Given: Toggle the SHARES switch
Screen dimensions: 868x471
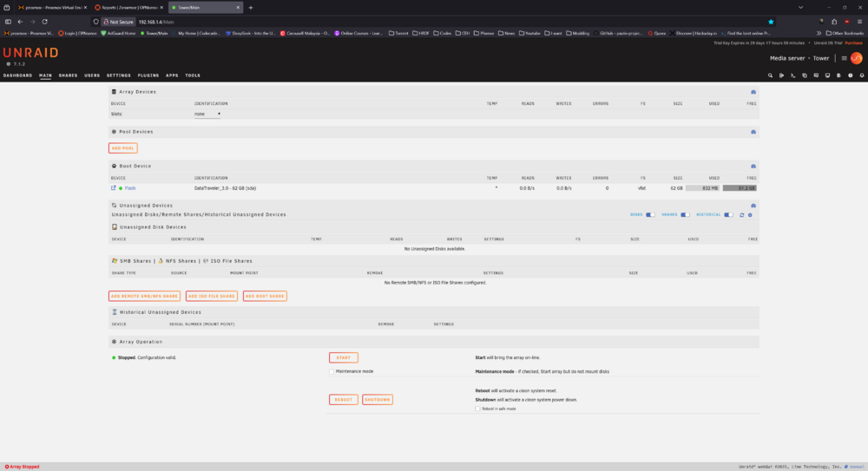Looking at the screenshot, I should [686, 215].
